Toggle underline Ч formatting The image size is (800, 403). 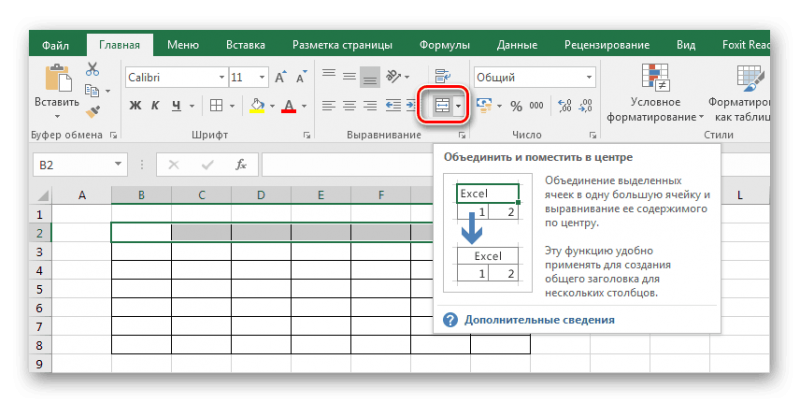(x=176, y=106)
